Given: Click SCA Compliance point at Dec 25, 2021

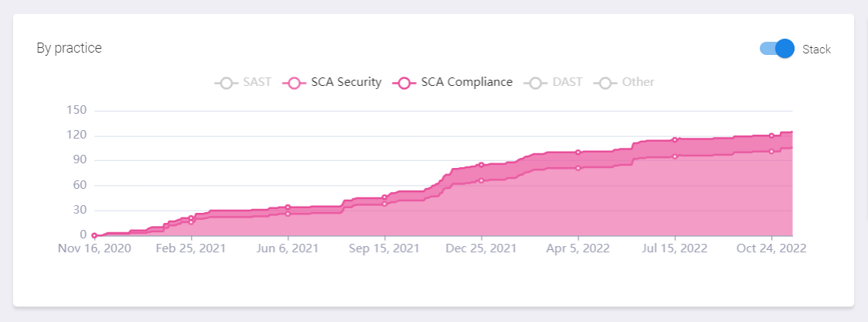Looking at the screenshot, I should click(x=481, y=165).
